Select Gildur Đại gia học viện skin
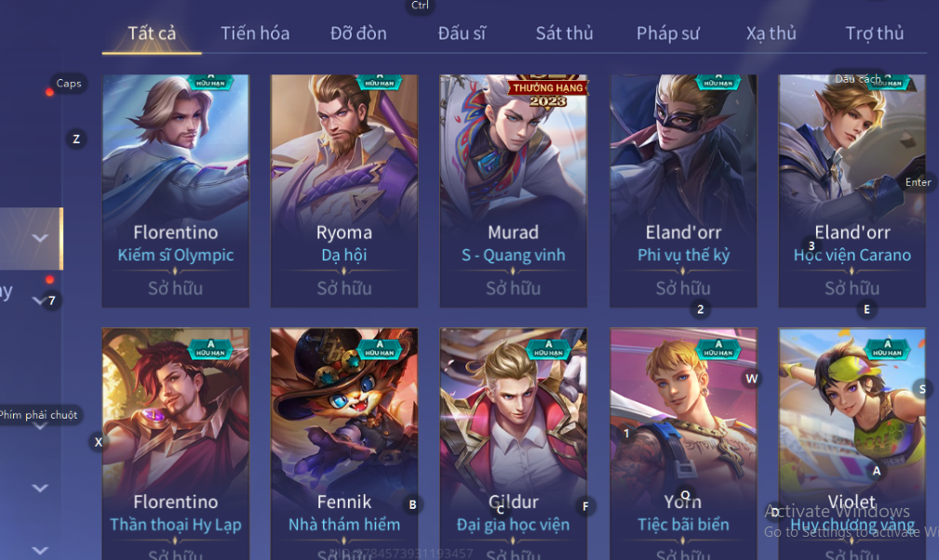The height and width of the screenshot is (560, 939). click(513, 444)
